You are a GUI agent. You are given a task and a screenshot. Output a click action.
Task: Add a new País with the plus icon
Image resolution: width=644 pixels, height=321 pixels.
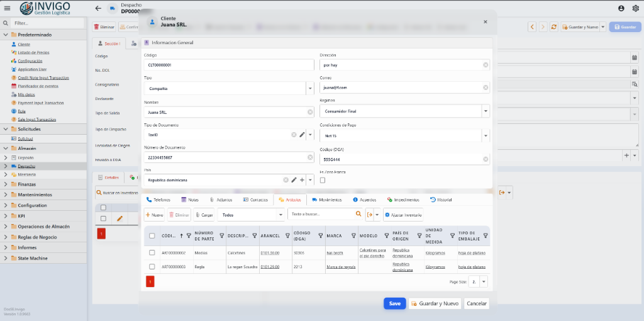(x=302, y=180)
